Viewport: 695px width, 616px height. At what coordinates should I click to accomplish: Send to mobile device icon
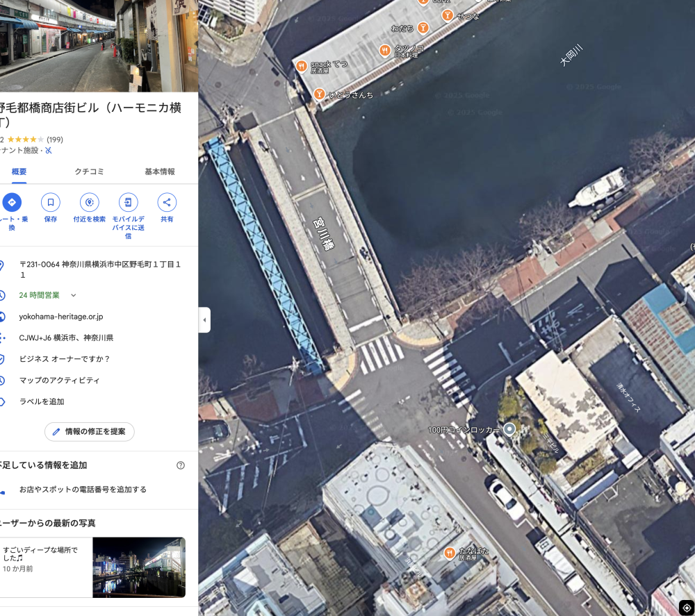pos(128,202)
